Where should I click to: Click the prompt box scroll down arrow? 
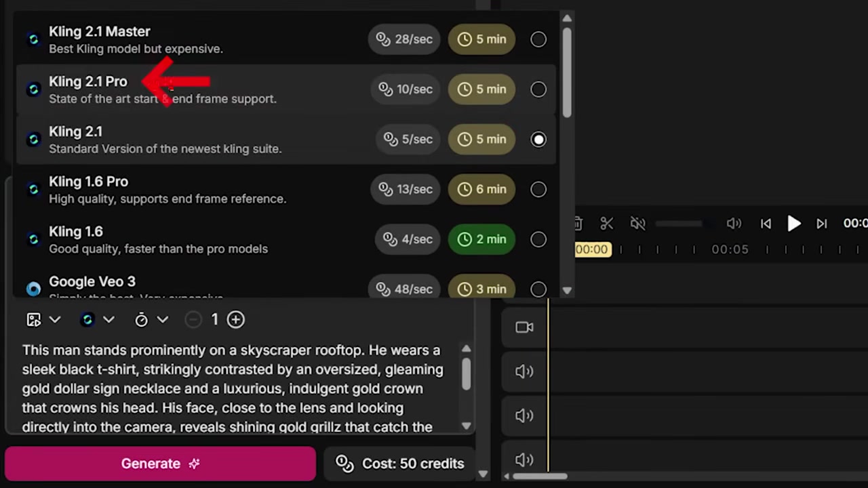[466, 426]
